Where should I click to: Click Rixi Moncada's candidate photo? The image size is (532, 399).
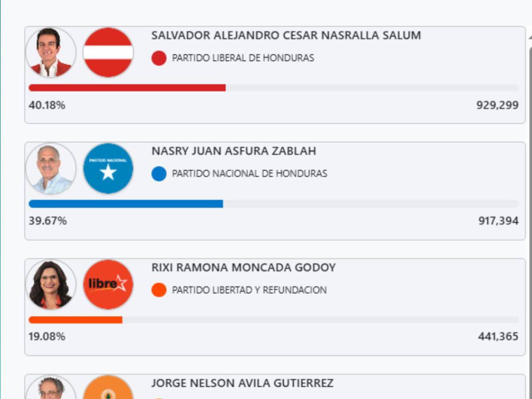[x=51, y=285]
